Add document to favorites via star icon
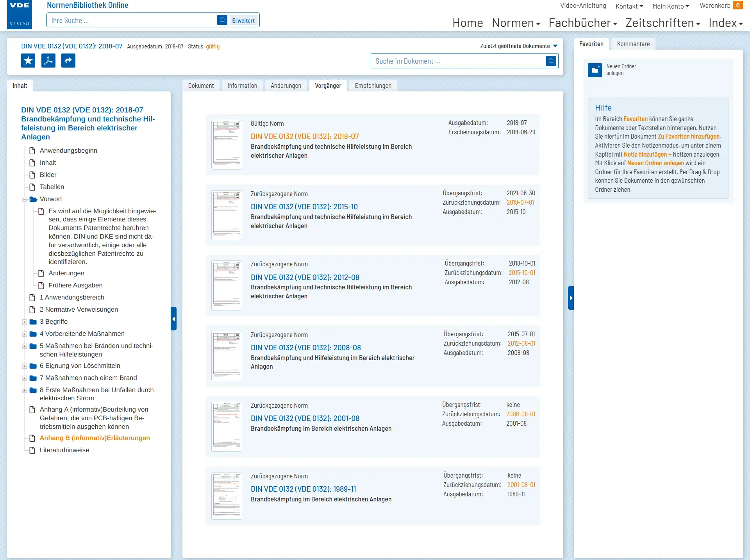This screenshot has width=750, height=560. click(28, 61)
